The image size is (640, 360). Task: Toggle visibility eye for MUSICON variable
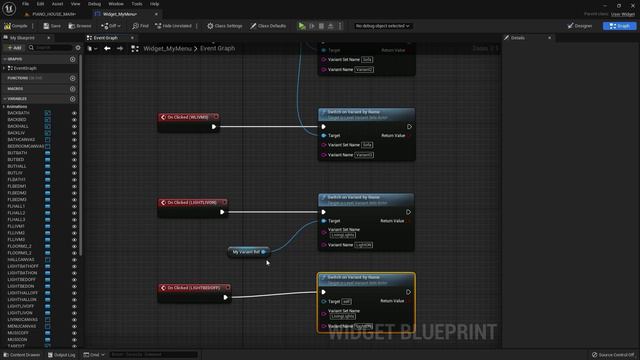(74, 340)
